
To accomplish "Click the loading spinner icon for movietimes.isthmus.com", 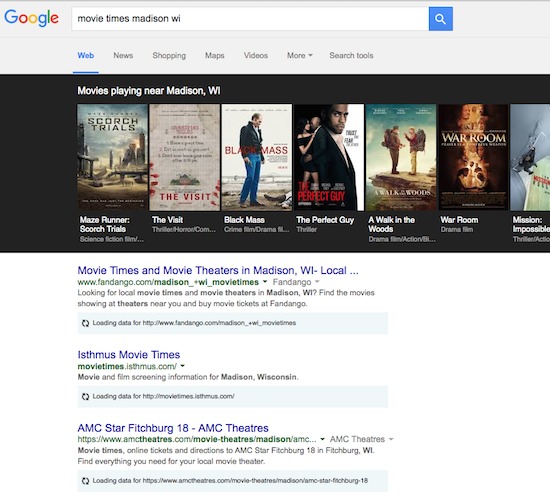I will [85, 396].
